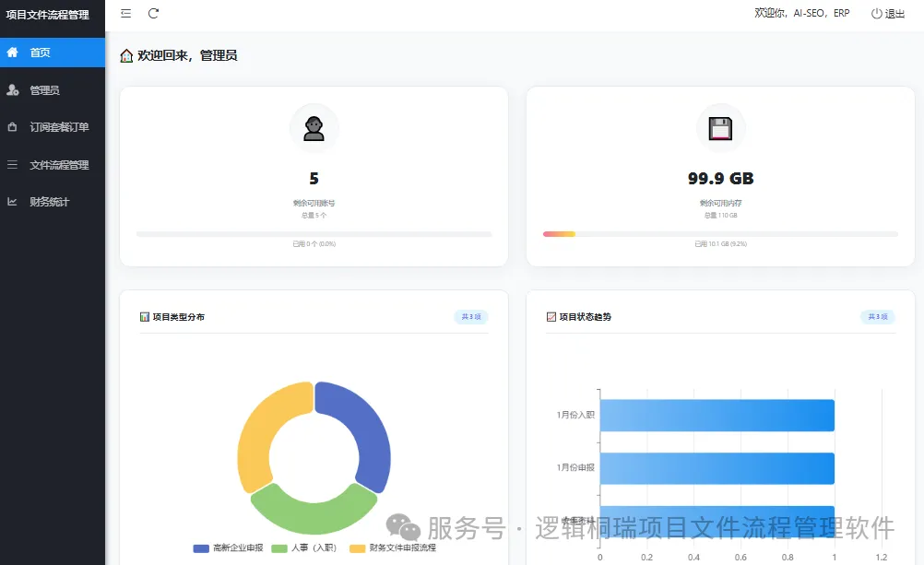This screenshot has width=924, height=565.
Task: Click the 1月份申报 bar in the chart
Action: [717, 468]
